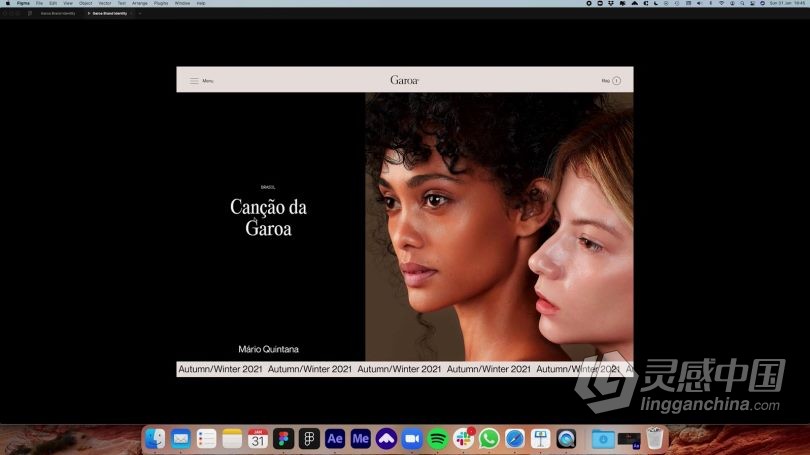Open Safari from the dock

click(515, 439)
